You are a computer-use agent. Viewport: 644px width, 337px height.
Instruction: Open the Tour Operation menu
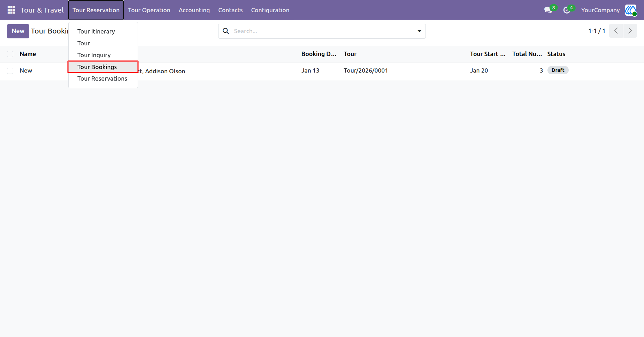(x=149, y=10)
